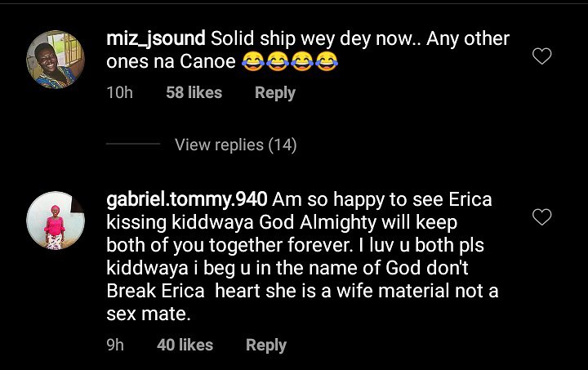
Task: Reply to gabriel.tommy.940's comment
Action: click(265, 345)
